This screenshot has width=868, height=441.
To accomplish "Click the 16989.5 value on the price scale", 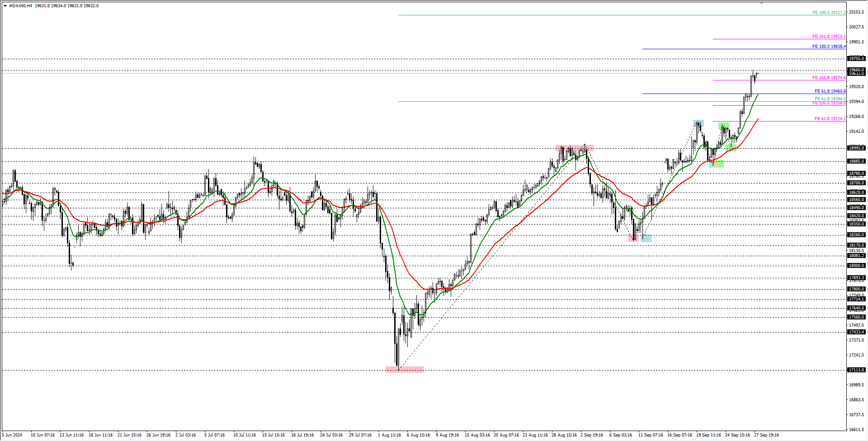I will (856, 385).
